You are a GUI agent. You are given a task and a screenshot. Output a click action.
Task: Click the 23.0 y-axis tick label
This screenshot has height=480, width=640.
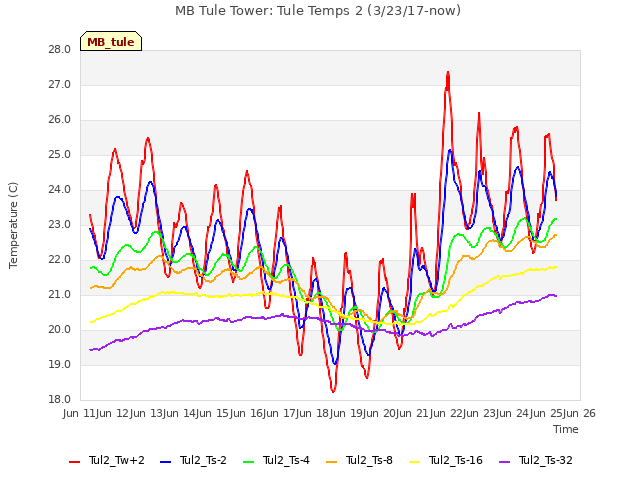click(x=60, y=225)
